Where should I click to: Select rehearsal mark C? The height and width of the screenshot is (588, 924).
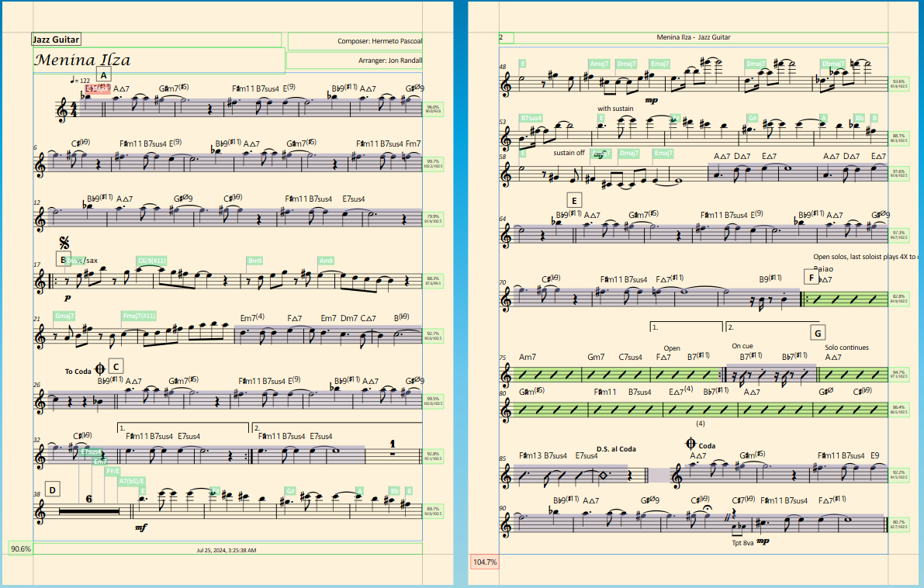point(116,366)
